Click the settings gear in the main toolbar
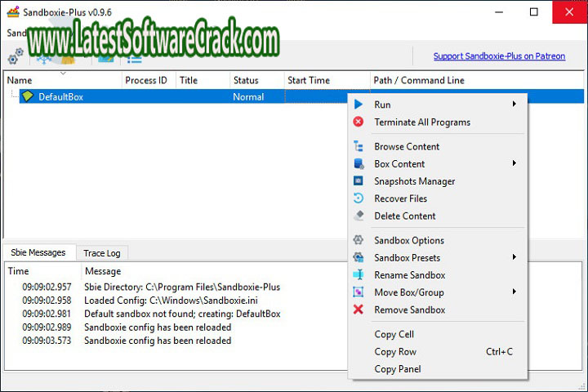 click(x=15, y=57)
